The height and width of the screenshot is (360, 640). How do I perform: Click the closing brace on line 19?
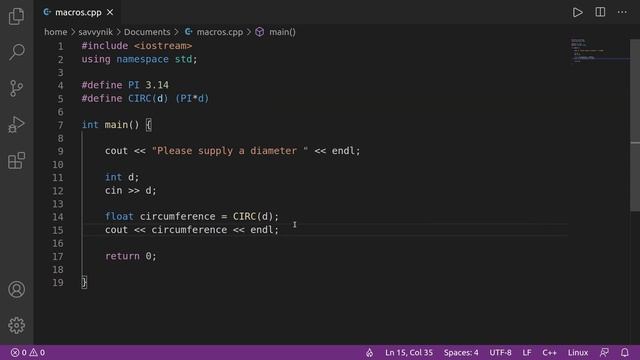point(84,282)
